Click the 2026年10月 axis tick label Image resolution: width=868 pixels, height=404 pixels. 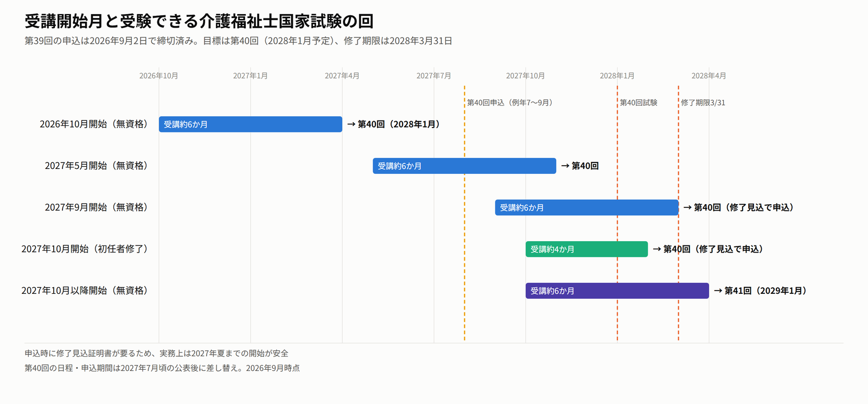point(159,75)
